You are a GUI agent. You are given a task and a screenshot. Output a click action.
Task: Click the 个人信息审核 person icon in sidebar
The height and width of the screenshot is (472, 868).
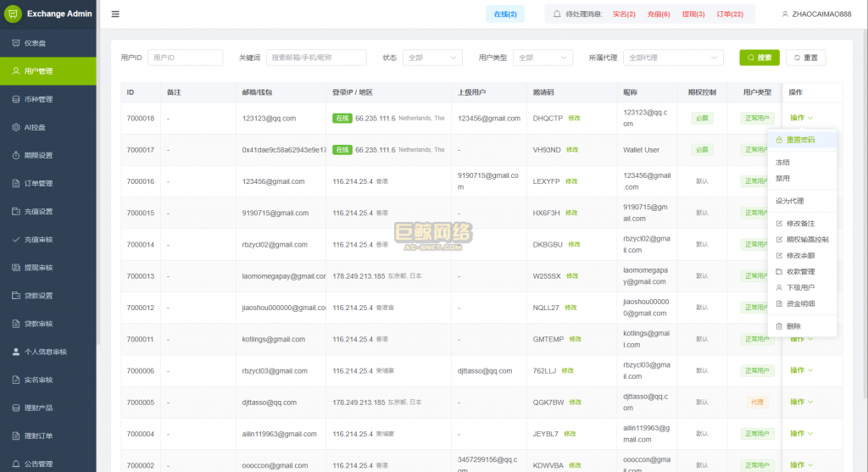pyautogui.click(x=15, y=352)
